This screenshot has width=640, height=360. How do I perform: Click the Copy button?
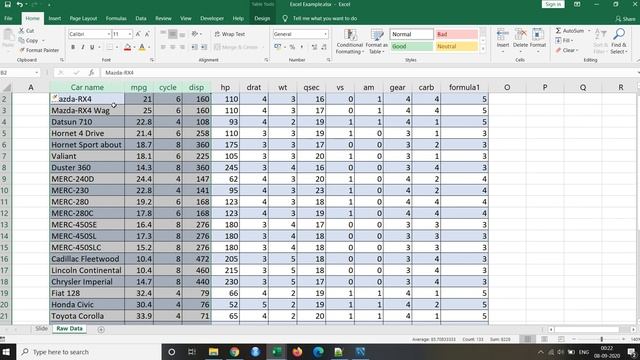(x=29, y=40)
